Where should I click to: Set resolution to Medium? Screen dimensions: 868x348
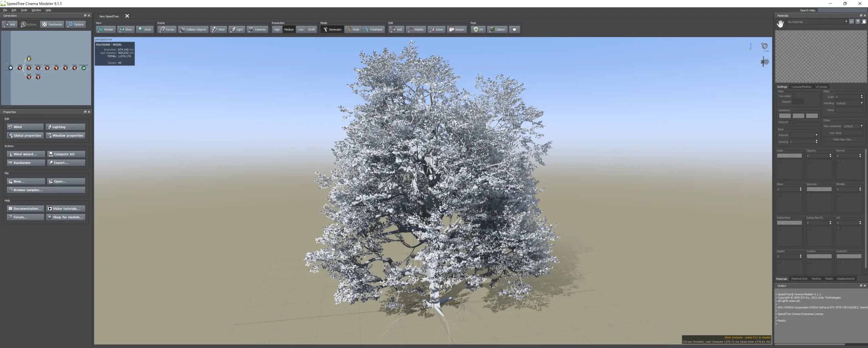[x=289, y=29]
